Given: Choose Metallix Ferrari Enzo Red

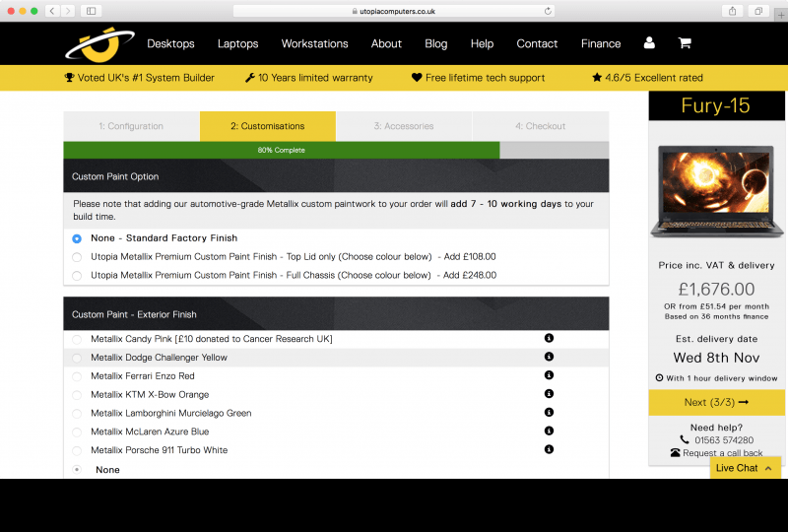Looking at the screenshot, I should 77,376.
